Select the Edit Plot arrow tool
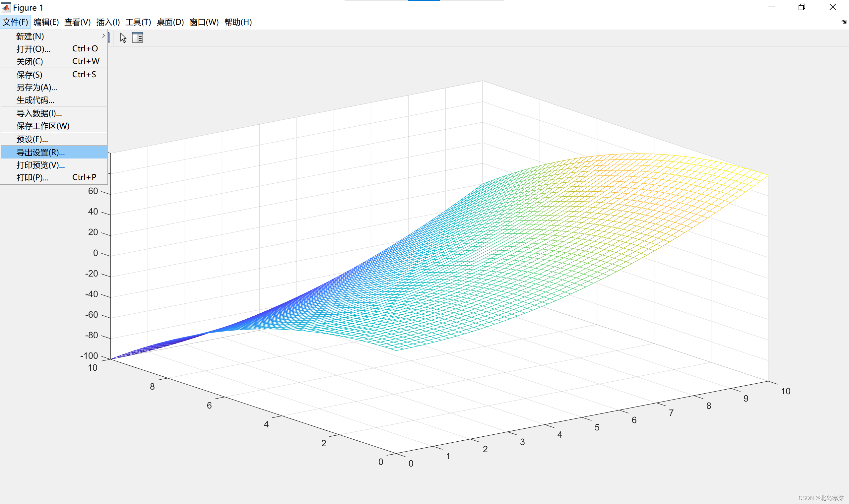849x504 pixels. point(123,38)
